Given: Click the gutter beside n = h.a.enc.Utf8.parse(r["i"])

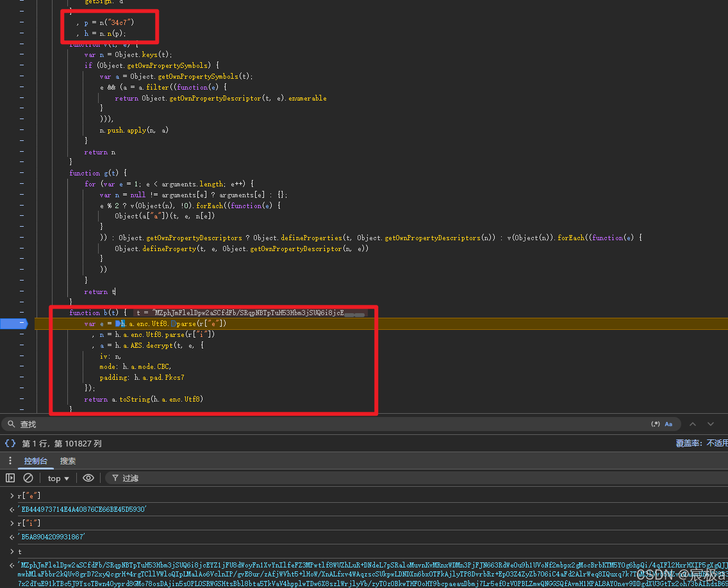Looking at the screenshot, I should pos(22,334).
